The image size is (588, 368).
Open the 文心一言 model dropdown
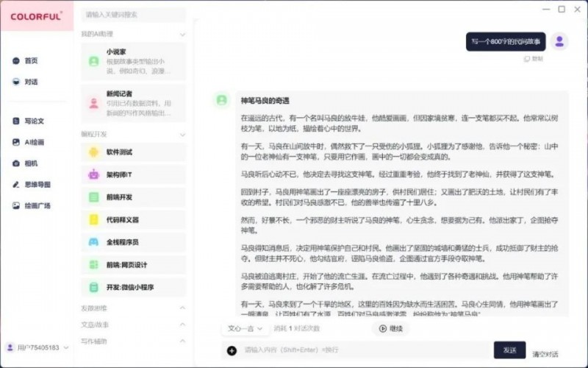point(244,328)
